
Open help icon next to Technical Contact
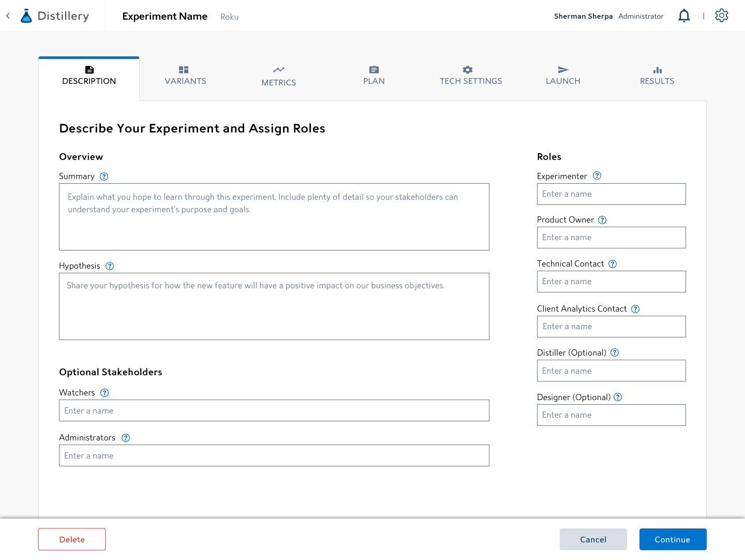[613, 264]
